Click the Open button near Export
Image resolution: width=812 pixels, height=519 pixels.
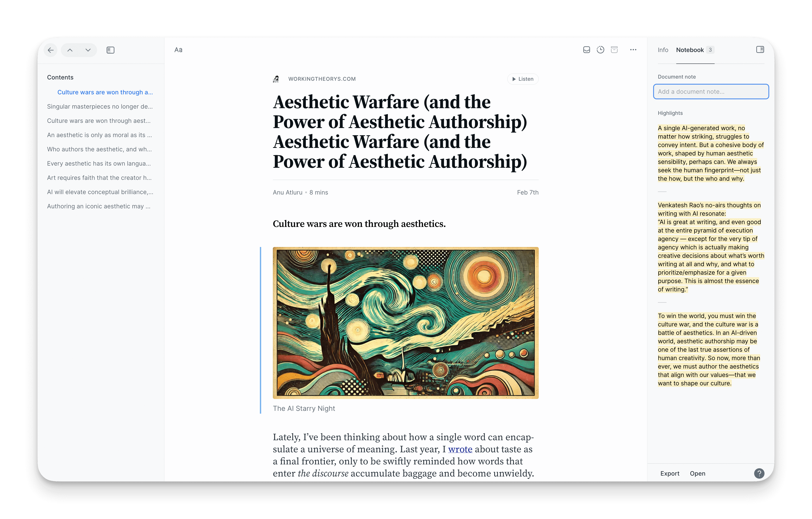[698, 473]
